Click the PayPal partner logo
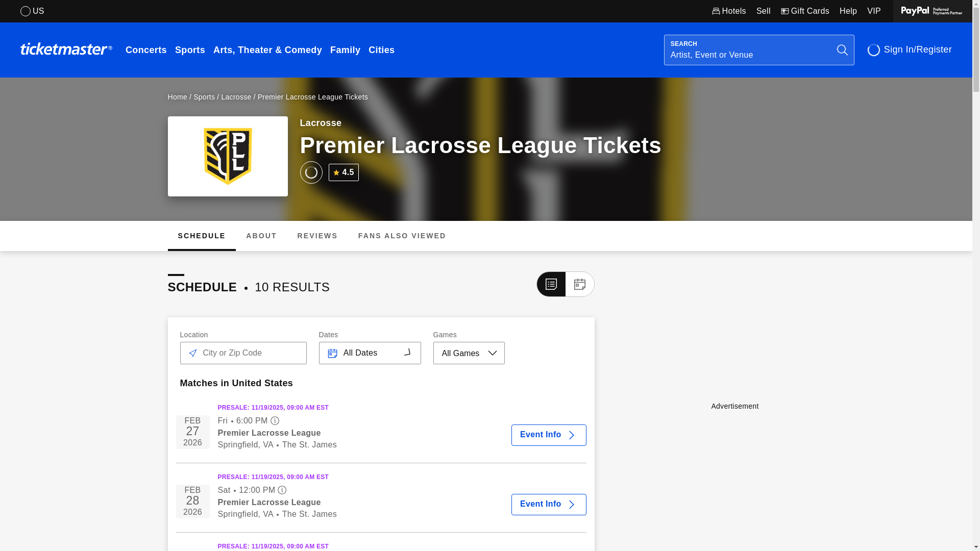Image resolution: width=980 pixels, height=551 pixels. point(932,11)
